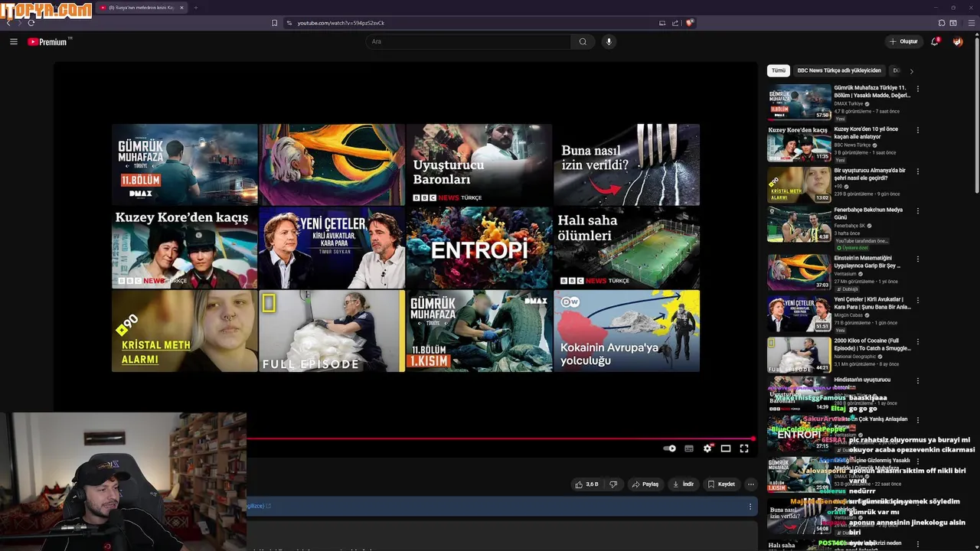
Task: Open 2000 Kilos of Cocaine sidebar video
Action: (872, 344)
